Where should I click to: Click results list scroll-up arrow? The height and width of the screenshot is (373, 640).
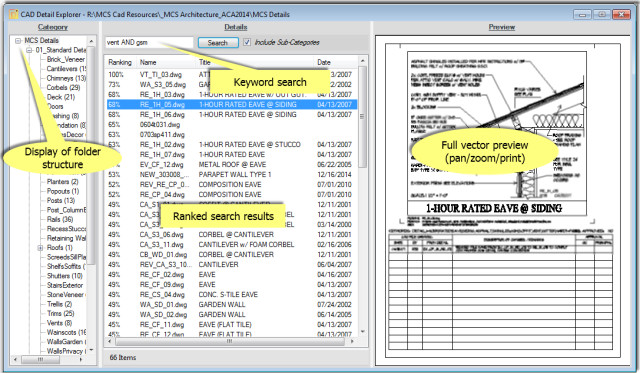[362, 61]
